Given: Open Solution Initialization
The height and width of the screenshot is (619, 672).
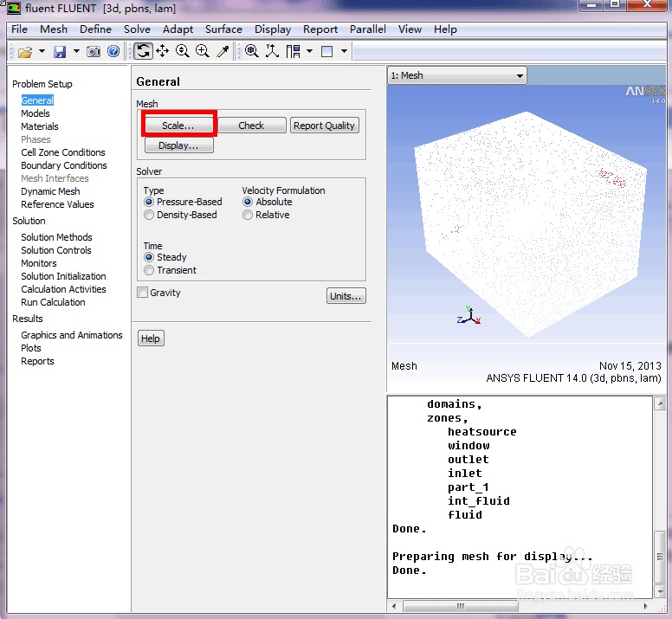Looking at the screenshot, I should click(63, 276).
